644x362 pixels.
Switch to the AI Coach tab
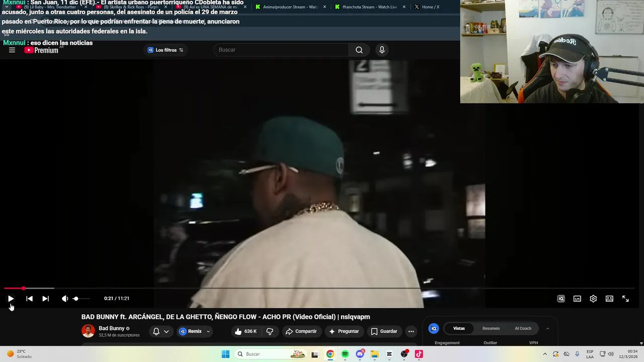pos(523,328)
